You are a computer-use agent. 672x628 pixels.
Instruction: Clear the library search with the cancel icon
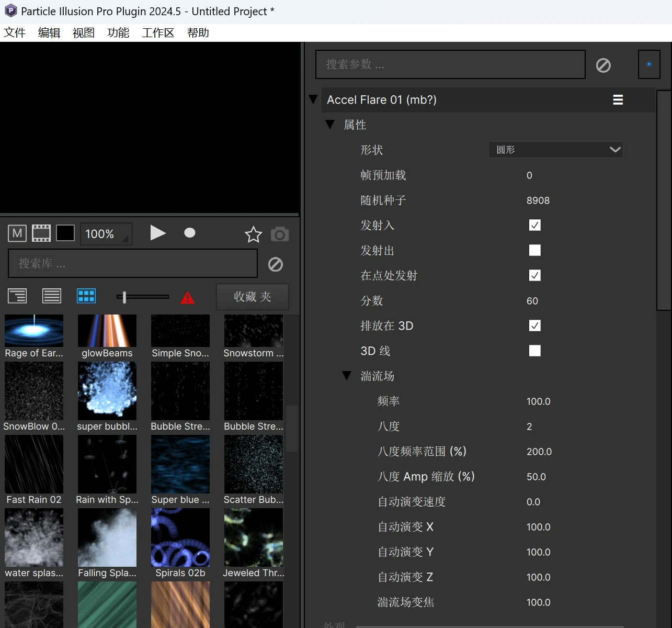click(276, 264)
